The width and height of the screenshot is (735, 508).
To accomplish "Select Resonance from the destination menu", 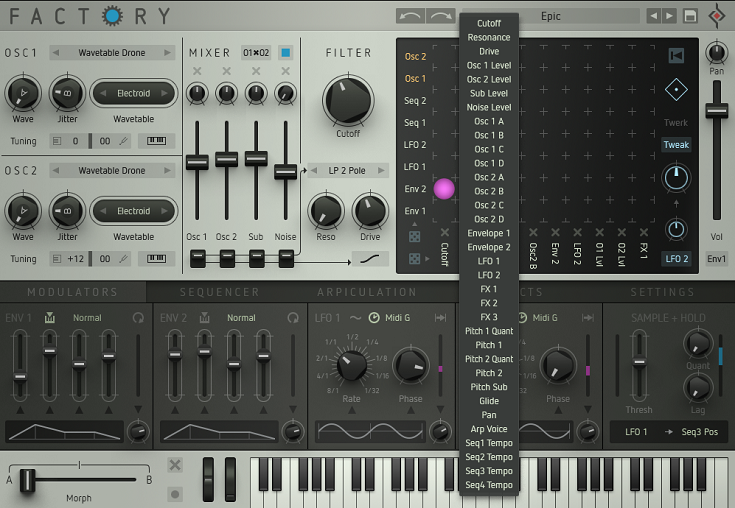I will (489, 37).
